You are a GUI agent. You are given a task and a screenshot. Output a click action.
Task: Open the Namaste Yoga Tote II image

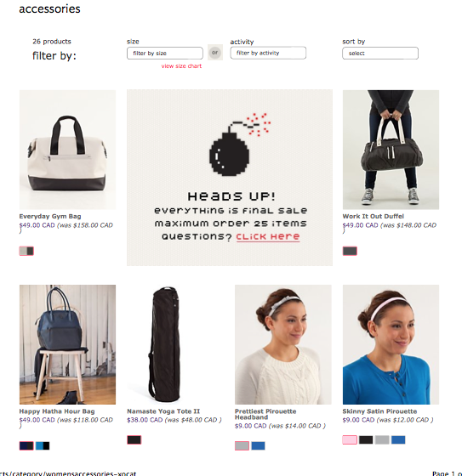(x=165, y=344)
